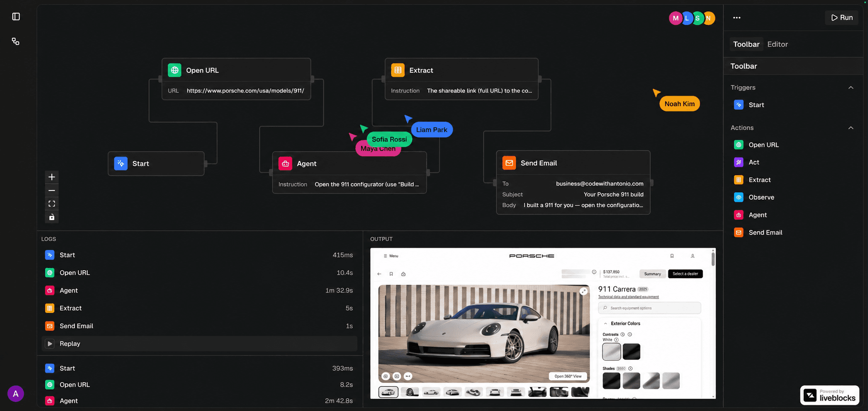This screenshot has height=411, width=868.
Task: Select the wheel close-up thumbnail
Action: point(410,392)
